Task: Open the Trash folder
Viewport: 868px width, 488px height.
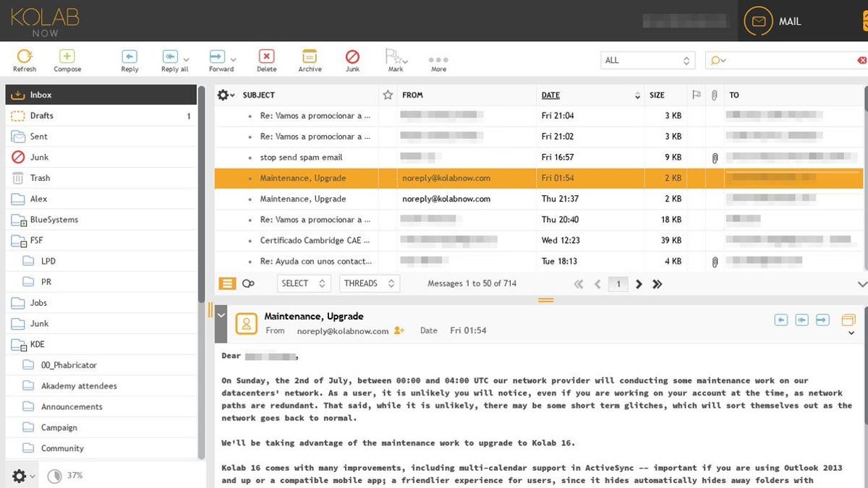Action: pos(101,178)
